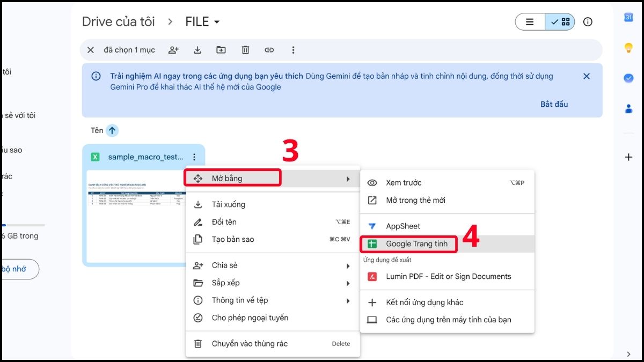Image resolution: width=644 pixels, height=362 pixels.
Task: Choose Tạo bản sao menu item
Action: pyautogui.click(x=273, y=239)
